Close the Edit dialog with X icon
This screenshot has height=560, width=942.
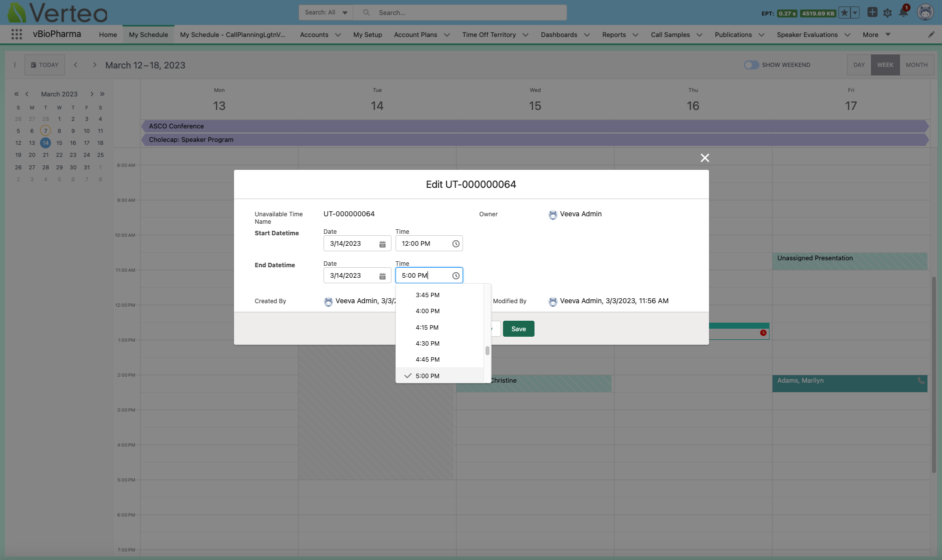pos(704,158)
